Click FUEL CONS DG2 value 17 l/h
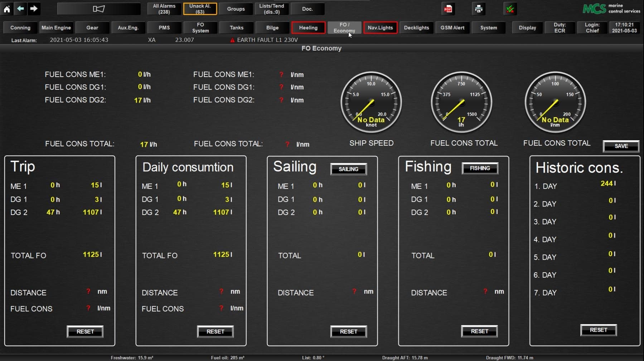Viewport: 644px width, 361px height. [x=142, y=100]
